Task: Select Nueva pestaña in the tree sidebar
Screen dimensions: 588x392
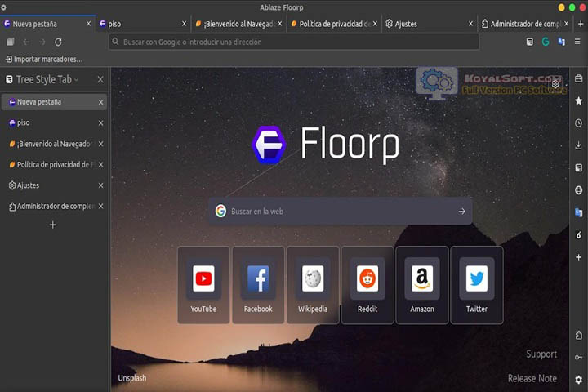Action: coord(54,102)
